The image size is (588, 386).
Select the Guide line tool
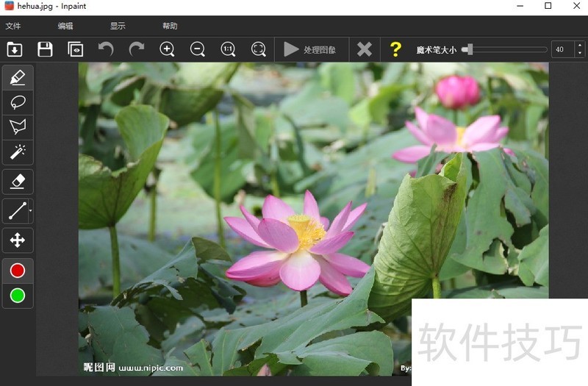[16, 211]
